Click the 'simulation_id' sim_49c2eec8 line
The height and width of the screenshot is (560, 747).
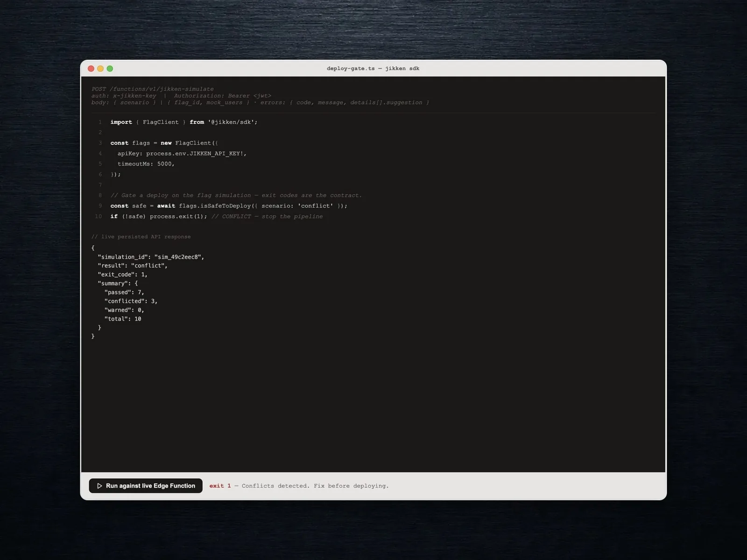151,257
